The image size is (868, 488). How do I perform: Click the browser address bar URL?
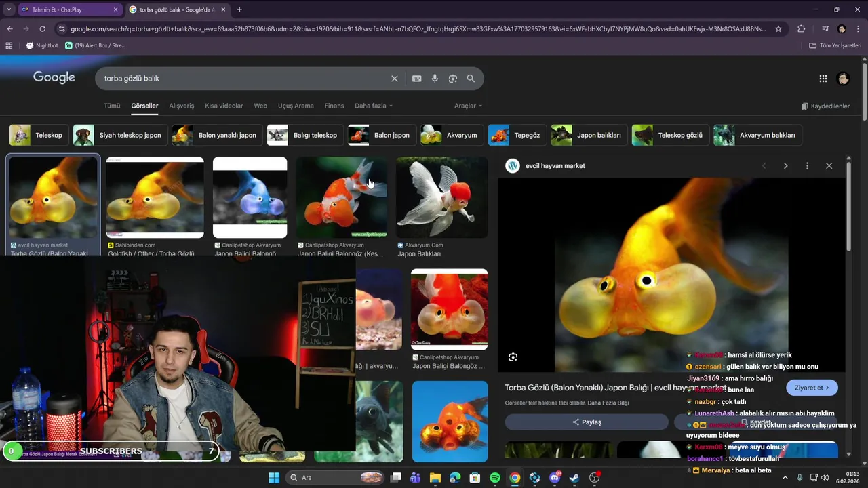(418, 29)
